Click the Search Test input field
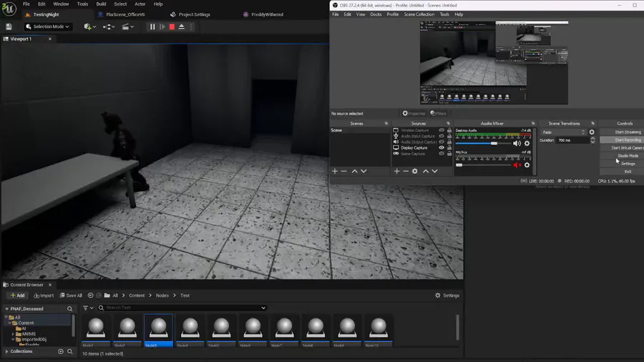Screen dimensions: 644x362 coord(182,308)
